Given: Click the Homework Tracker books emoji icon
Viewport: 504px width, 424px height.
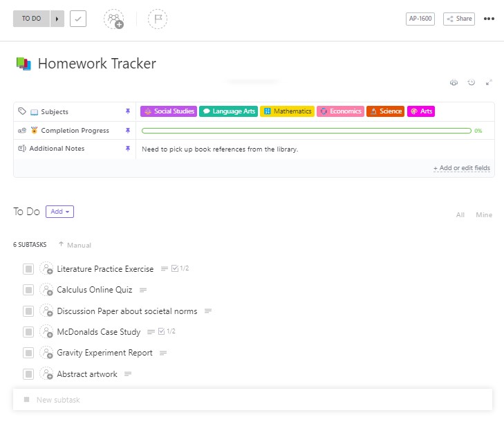Looking at the screenshot, I should pyautogui.click(x=24, y=64).
